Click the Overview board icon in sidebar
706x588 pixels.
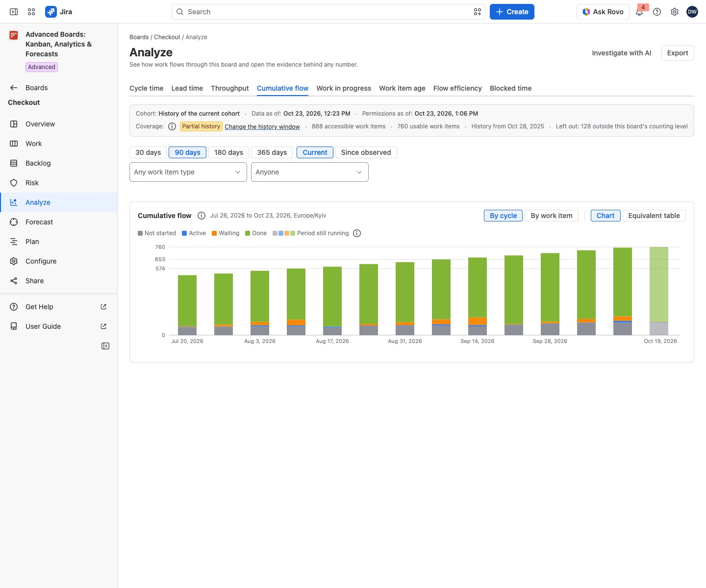[x=14, y=124]
